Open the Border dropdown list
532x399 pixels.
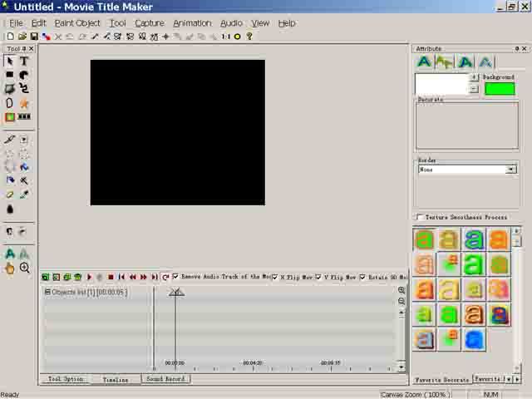[510, 170]
